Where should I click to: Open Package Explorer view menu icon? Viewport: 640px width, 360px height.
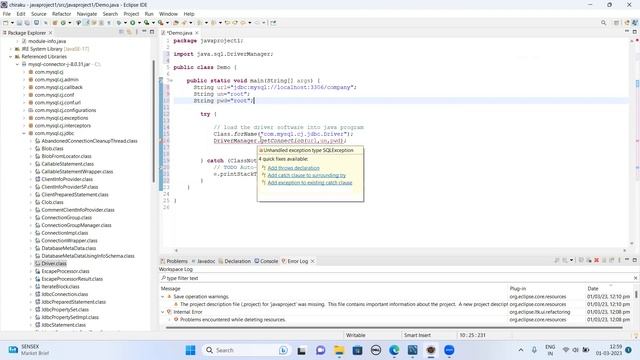(136, 32)
